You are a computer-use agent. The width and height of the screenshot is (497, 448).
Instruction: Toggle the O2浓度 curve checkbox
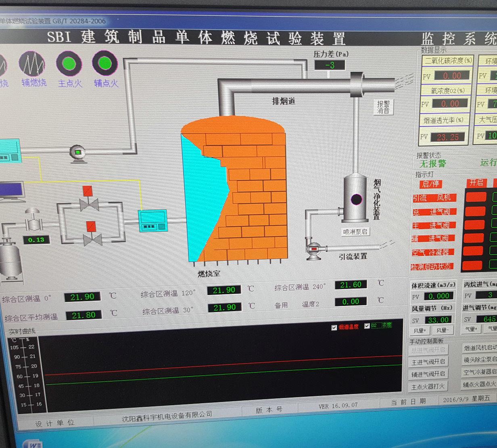pyautogui.click(x=367, y=326)
